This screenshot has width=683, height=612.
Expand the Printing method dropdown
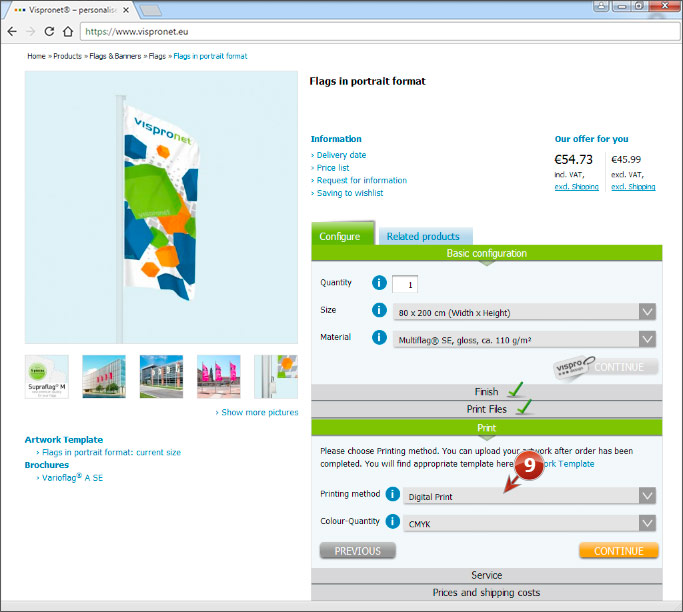tap(530, 496)
